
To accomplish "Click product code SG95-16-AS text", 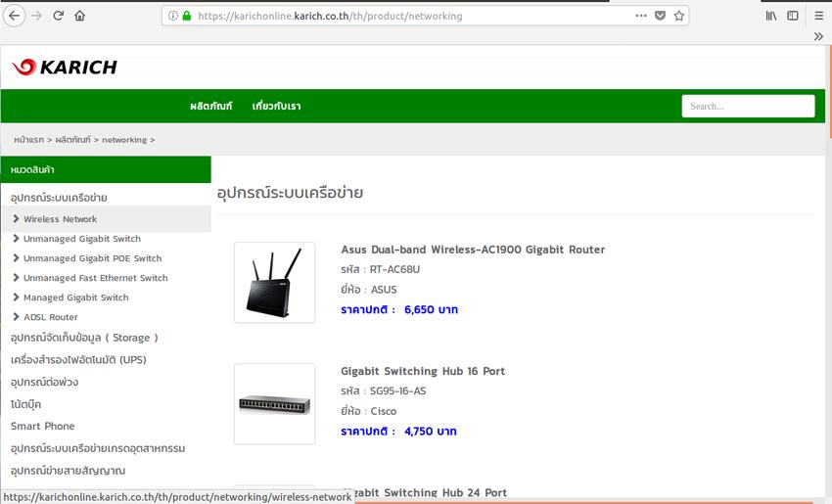I will (x=398, y=391).
